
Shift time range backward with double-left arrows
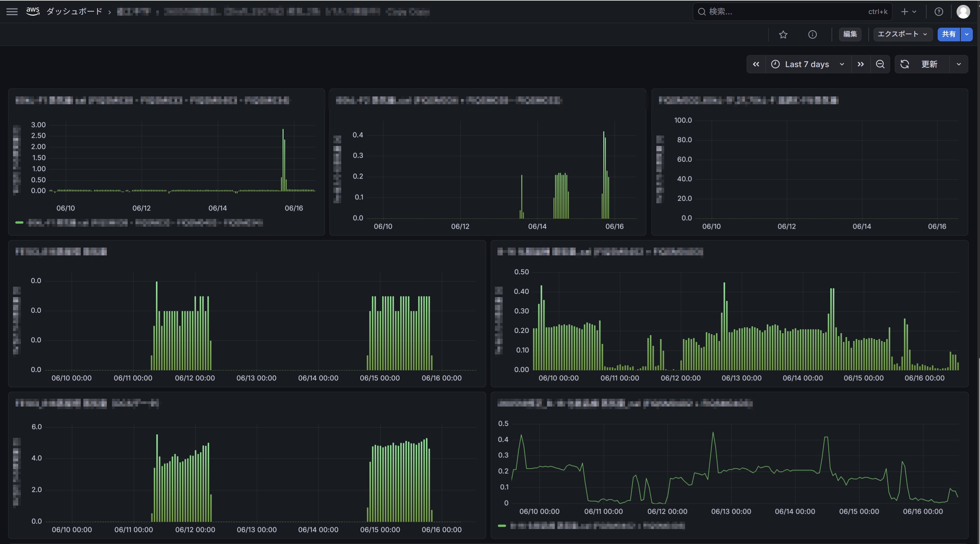coord(756,64)
